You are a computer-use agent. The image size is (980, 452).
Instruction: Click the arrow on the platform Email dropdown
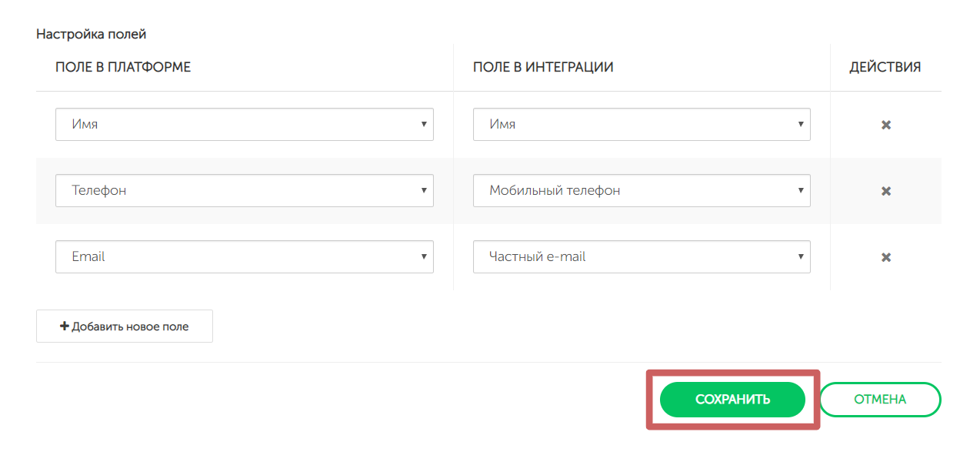pos(423,256)
